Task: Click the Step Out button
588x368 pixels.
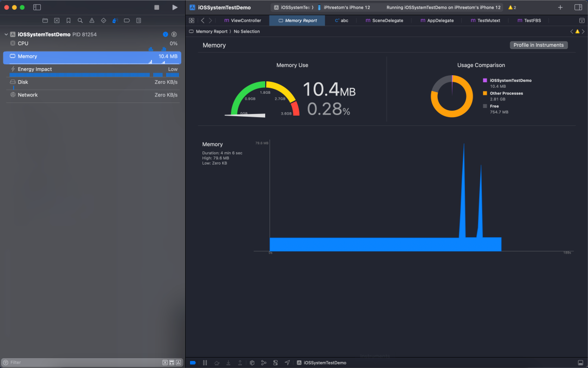Action: click(240, 363)
